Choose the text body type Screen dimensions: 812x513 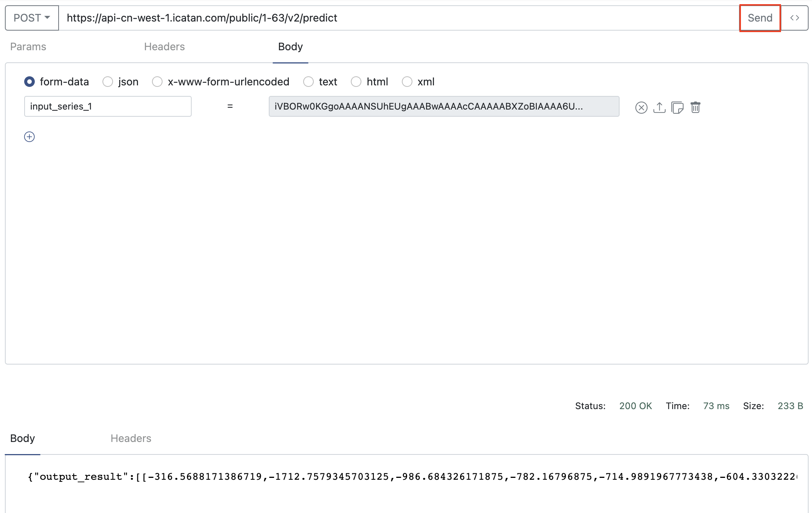tap(308, 82)
